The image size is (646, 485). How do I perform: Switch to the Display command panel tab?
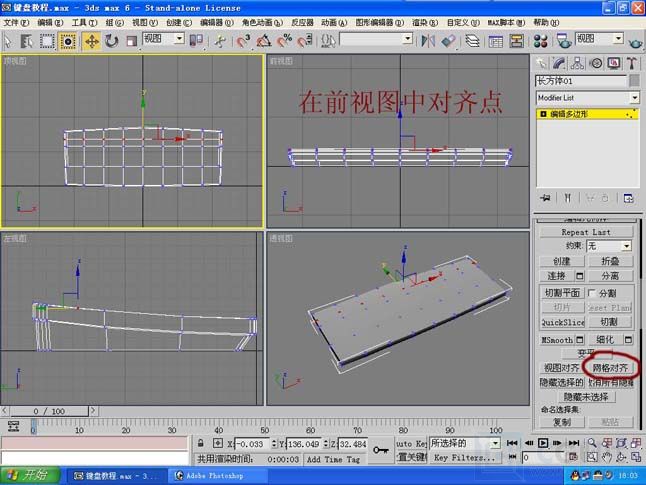(x=614, y=63)
